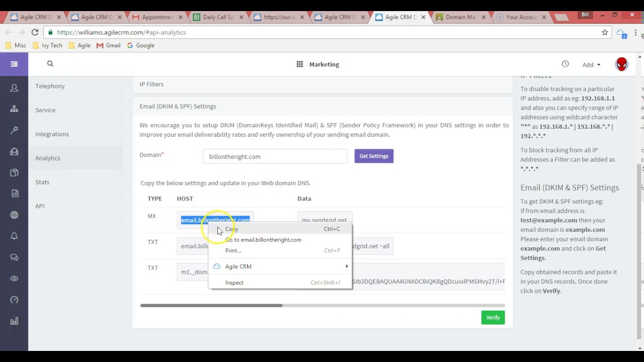The image size is (644, 362).
Task: Open the Spider-Man user avatar
Action: pos(622,64)
